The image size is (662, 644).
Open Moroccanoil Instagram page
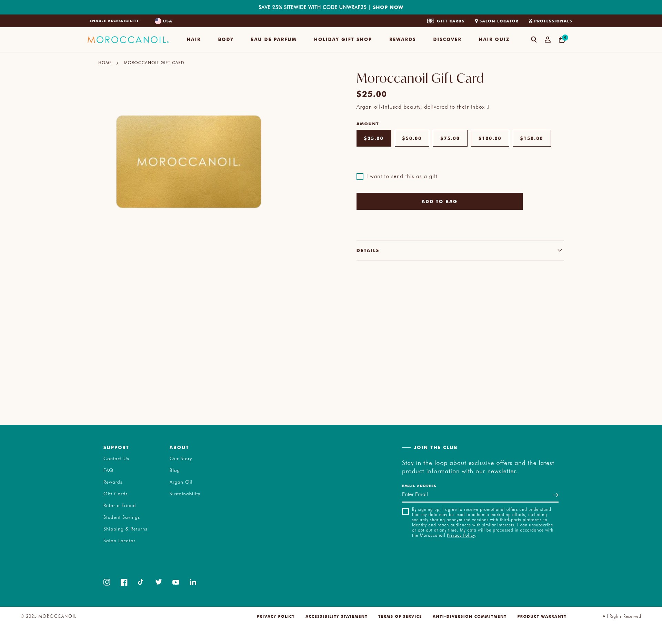(x=107, y=582)
